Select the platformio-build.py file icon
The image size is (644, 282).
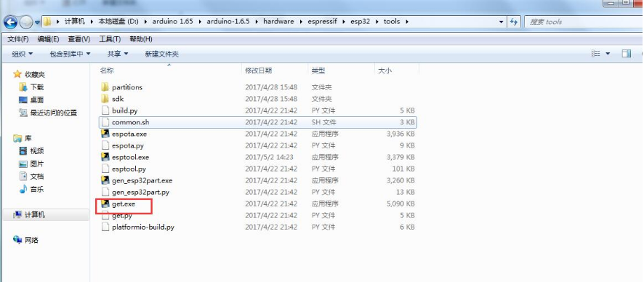coord(105,227)
